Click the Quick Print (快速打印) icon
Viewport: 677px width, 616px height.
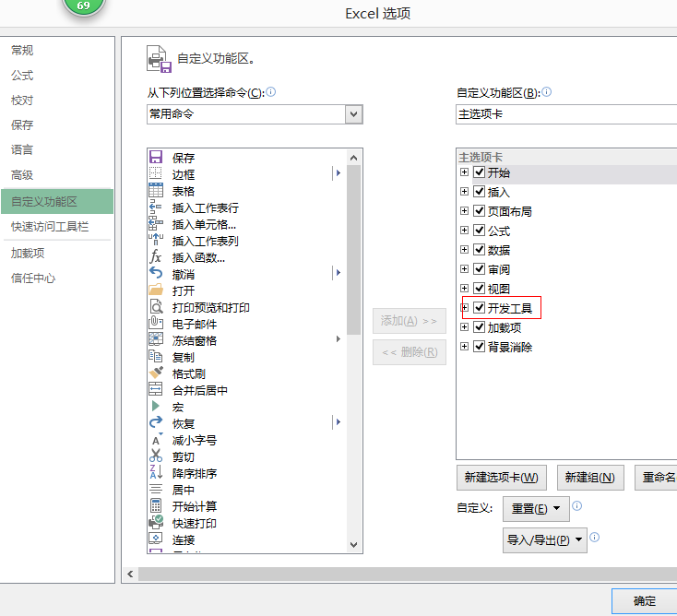tap(156, 523)
